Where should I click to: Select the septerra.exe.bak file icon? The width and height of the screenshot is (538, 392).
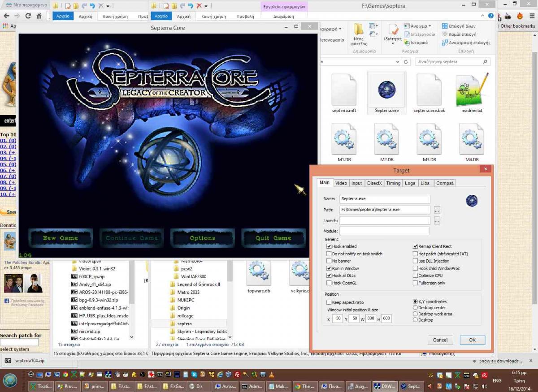pyautogui.click(x=429, y=90)
